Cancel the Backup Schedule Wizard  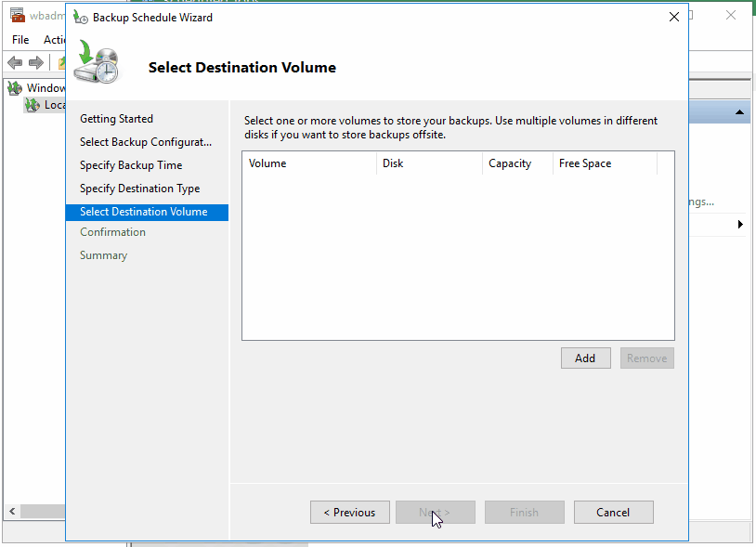pos(613,512)
